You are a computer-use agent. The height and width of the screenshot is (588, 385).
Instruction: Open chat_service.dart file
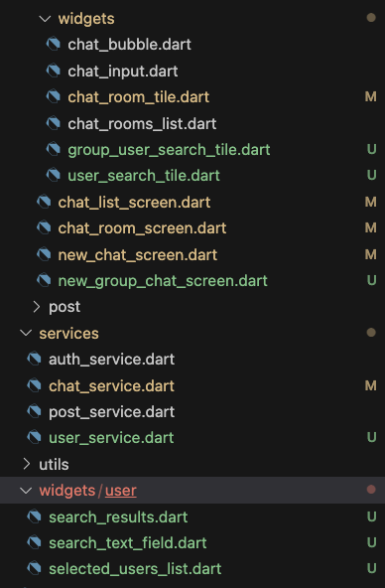tap(111, 385)
